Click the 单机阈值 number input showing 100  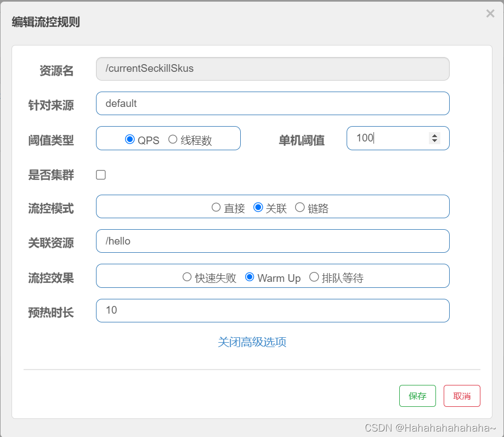[x=389, y=138]
